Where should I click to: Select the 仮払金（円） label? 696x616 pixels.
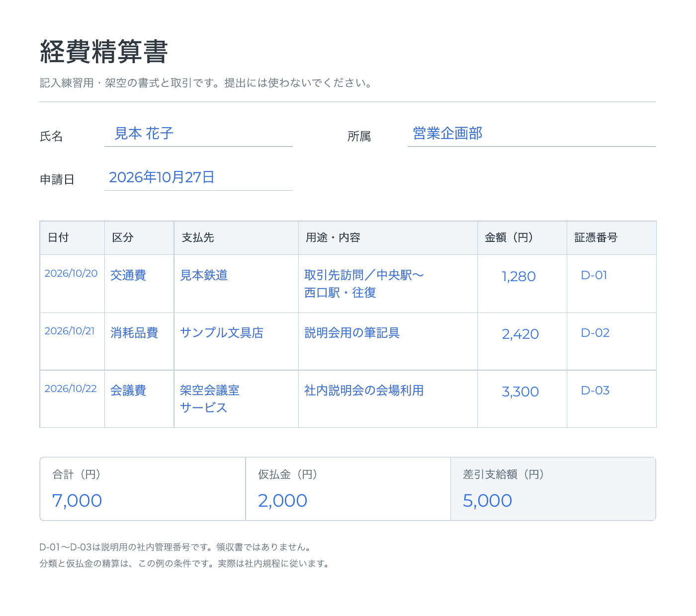(288, 475)
